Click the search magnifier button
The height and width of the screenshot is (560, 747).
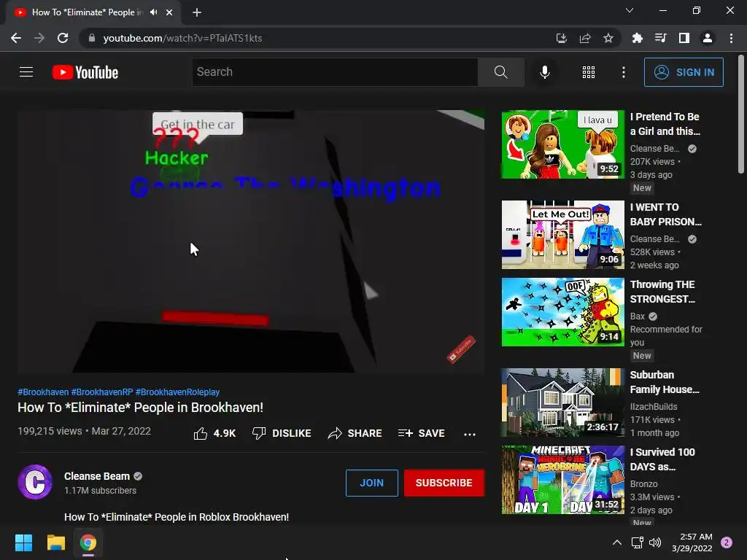500,72
